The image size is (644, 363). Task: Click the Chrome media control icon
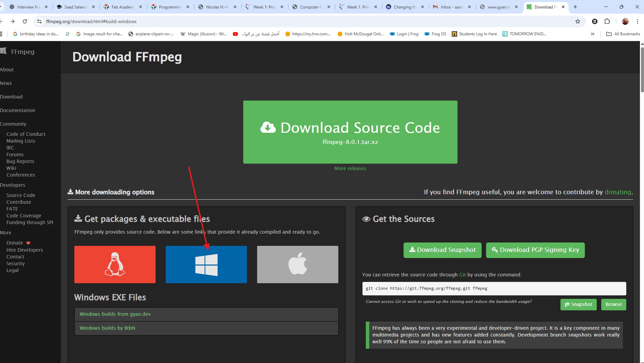coord(595,21)
